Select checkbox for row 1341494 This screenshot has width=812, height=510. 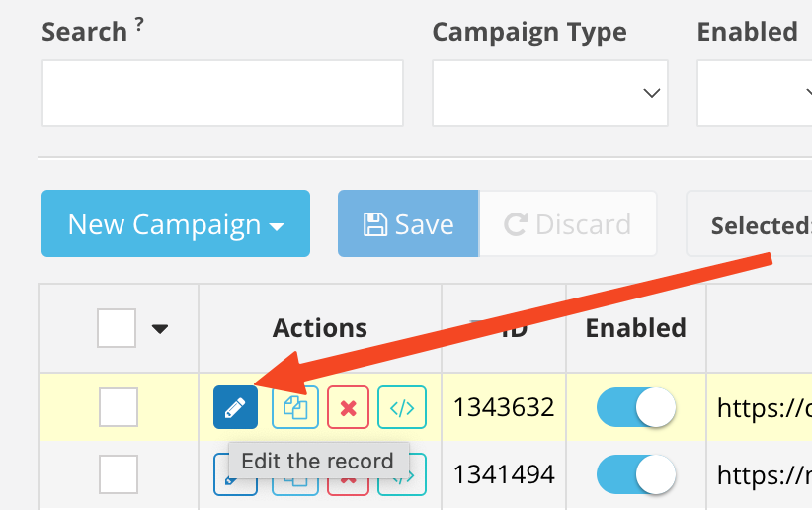[x=119, y=474]
